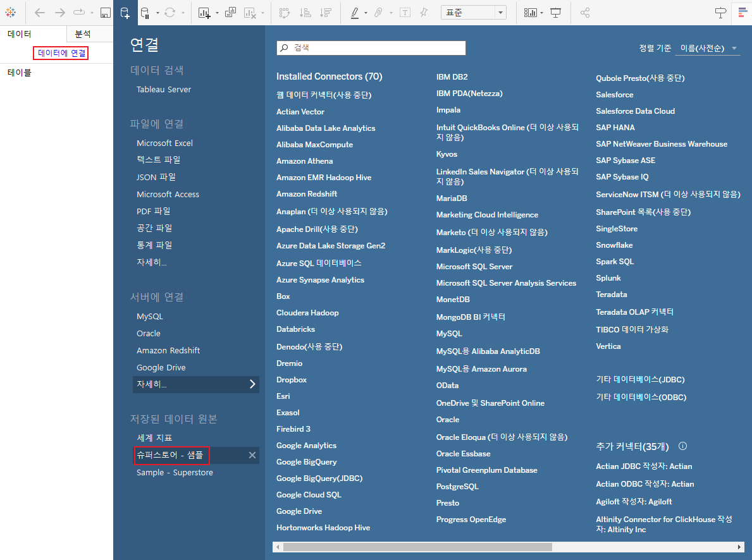Open saved data source Sample - Superstore
This screenshot has width=752, height=560.
click(x=175, y=472)
